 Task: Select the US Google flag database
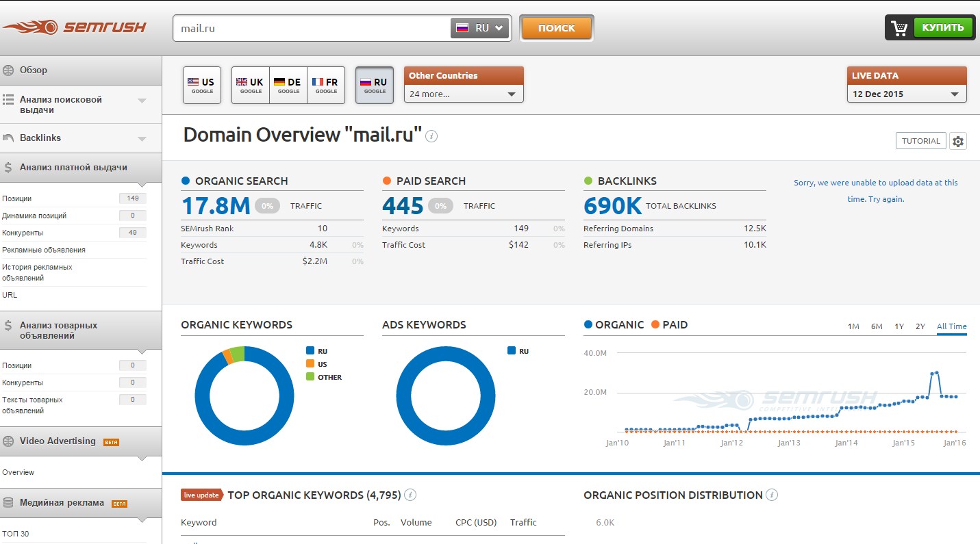coord(202,86)
